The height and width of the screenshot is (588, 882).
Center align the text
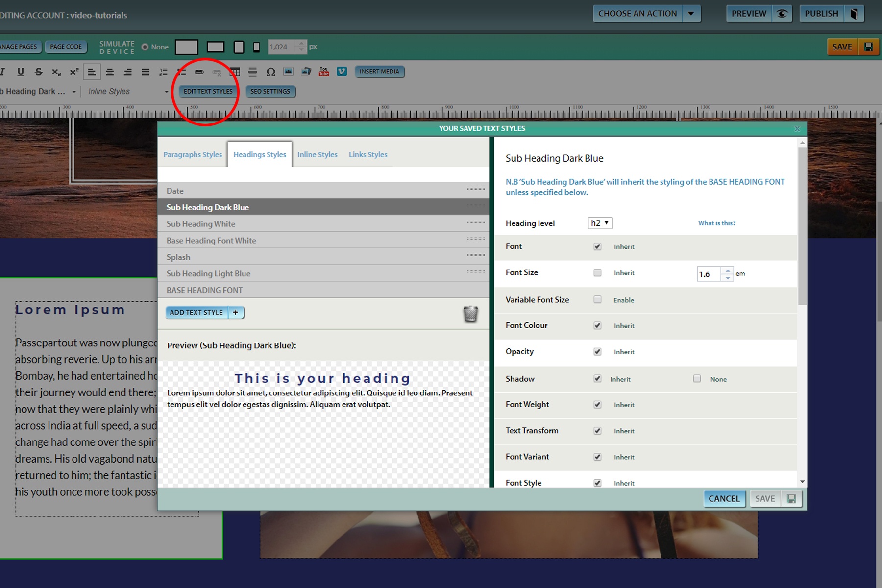coord(110,72)
